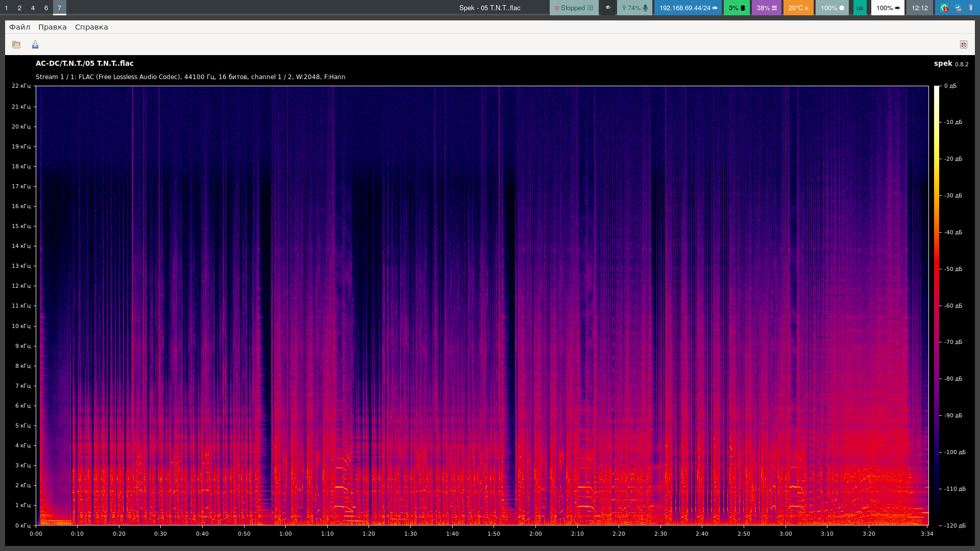Switch to workspace 1

pos(6,8)
